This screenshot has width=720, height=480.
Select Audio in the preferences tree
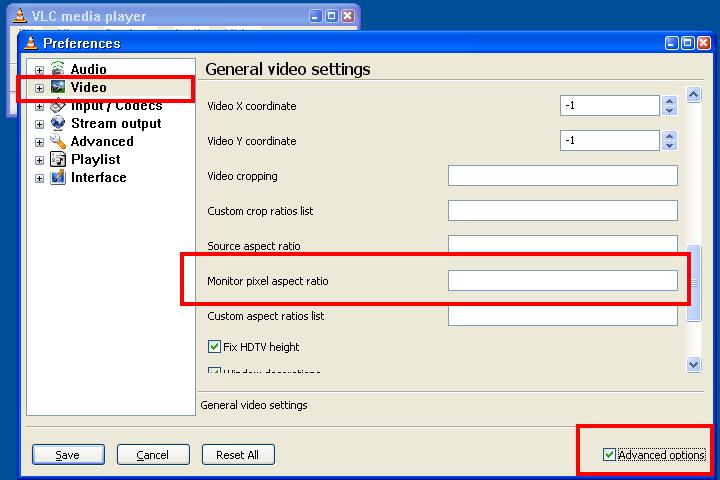click(89, 69)
